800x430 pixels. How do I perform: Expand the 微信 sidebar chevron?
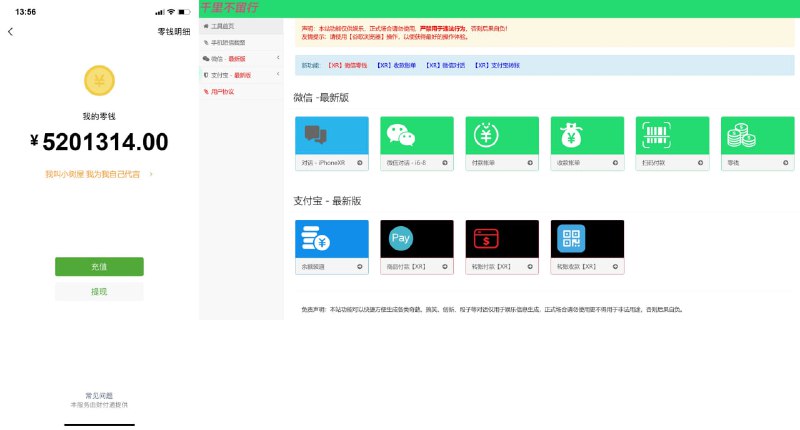[278, 58]
